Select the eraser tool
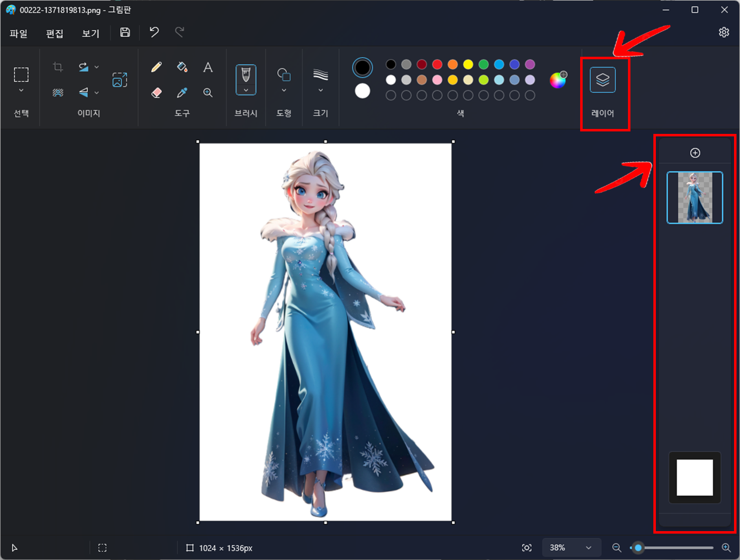This screenshot has width=740, height=560. pyautogui.click(x=156, y=93)
